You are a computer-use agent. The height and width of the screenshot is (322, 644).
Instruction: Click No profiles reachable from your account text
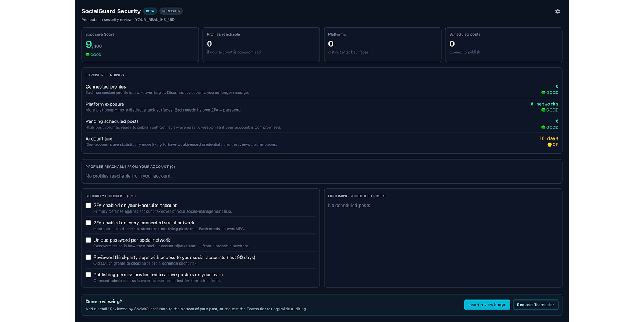point(129,176)
